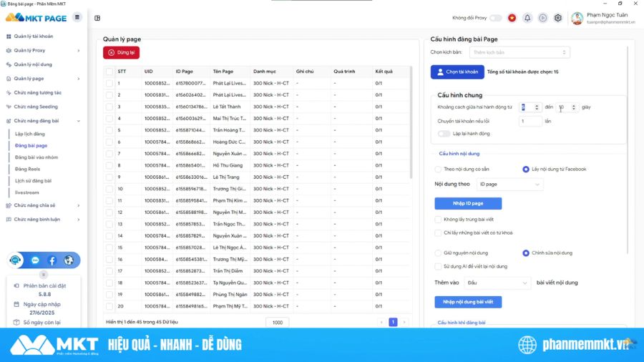
Task: Check the Không lấy trùng bài viết box
Action: [x=438, y=220]
